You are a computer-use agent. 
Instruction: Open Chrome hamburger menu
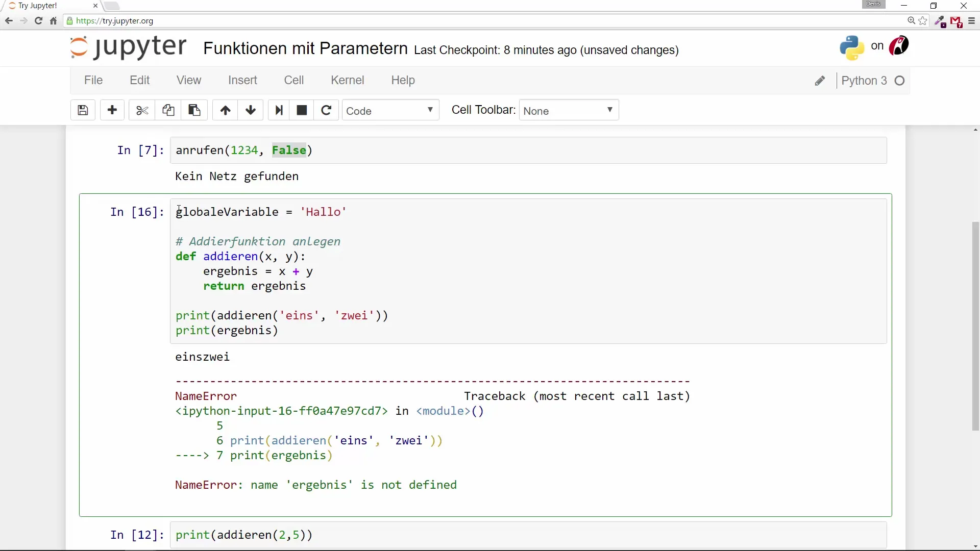point(971,21)
